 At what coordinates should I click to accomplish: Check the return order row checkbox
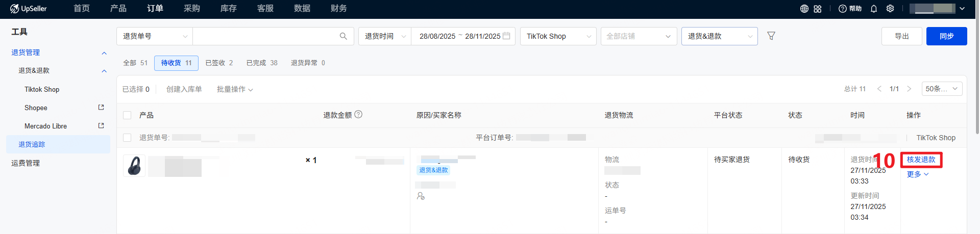click(x=128, y=138)
